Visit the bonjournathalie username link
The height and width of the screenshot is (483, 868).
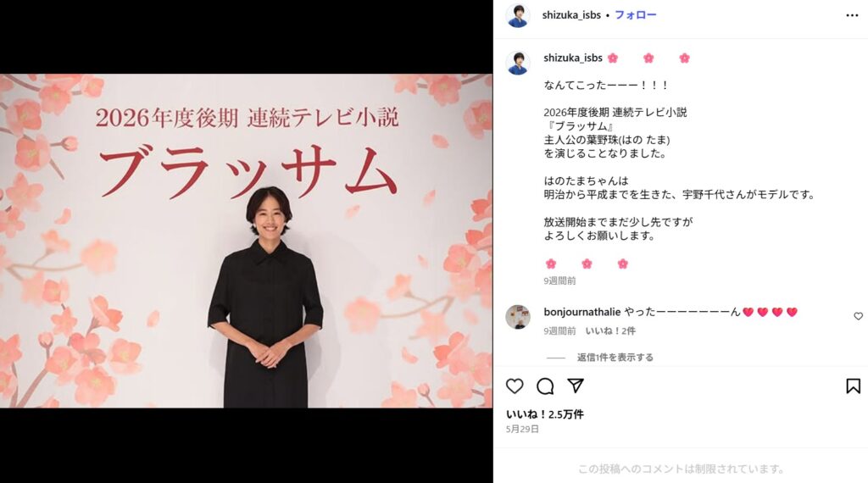click(x=581, y=312)
